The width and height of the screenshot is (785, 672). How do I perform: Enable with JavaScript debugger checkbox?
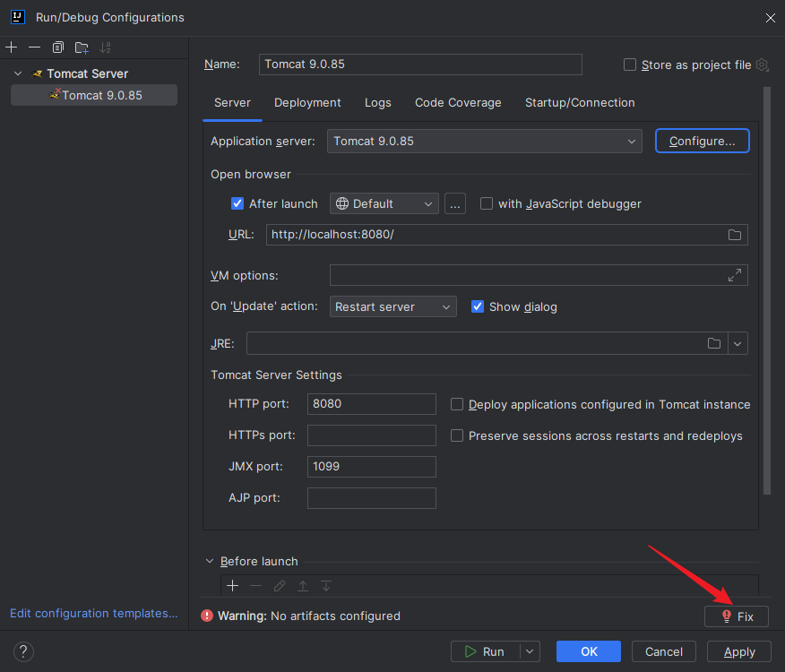[486, 203]
